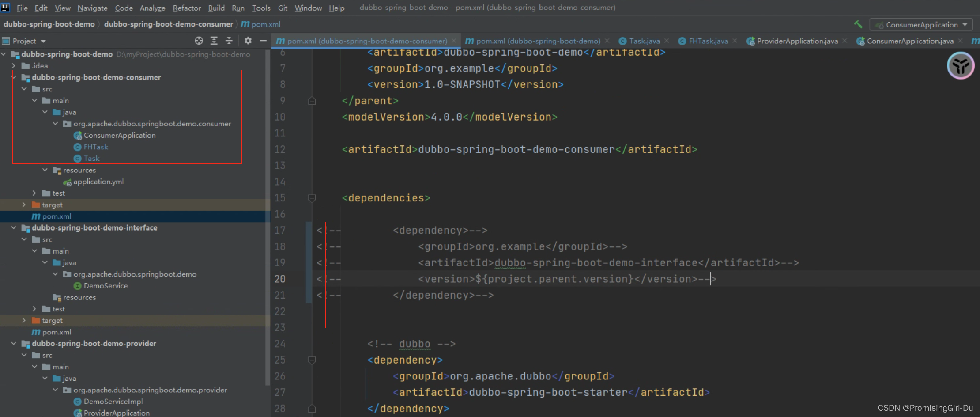Close the FHTask.java tab

coord(735,41)
